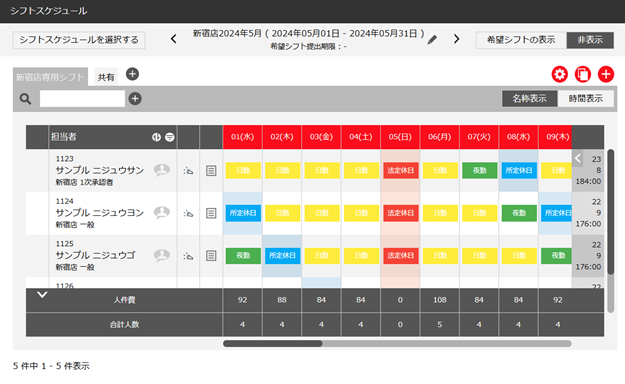The image size is (625, 384).
Task: Click the horizontal scrollbar thumb
Action: tap(273, 343)
